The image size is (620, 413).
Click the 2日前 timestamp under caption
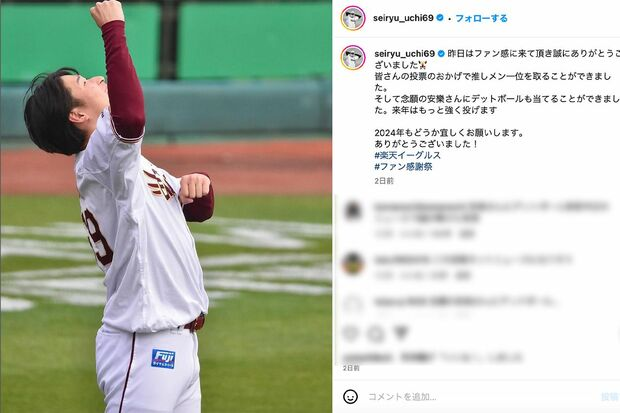384,181
